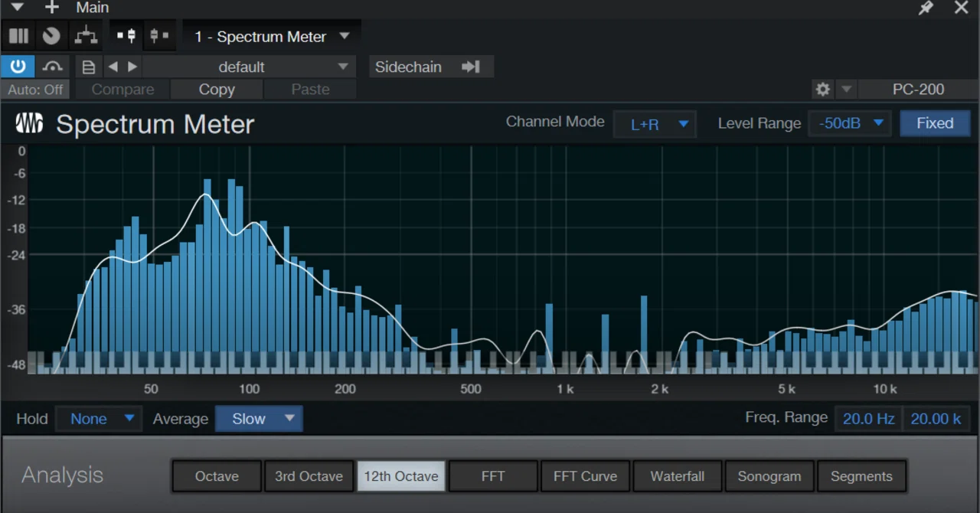The height and width of the screenshot is (513, 980).
Task: Click the sidechain arrow icon
Action: pyautogui.click(x=470, y=67)
